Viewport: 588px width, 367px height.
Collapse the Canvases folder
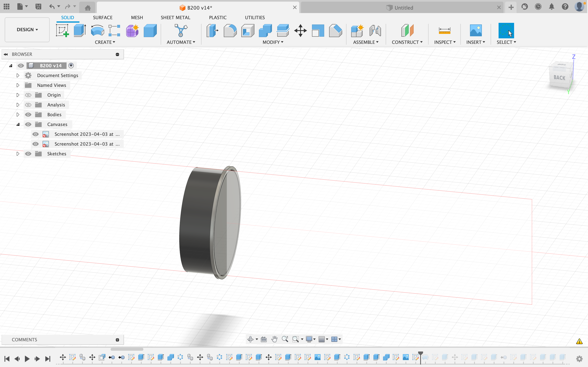(18, 125)
